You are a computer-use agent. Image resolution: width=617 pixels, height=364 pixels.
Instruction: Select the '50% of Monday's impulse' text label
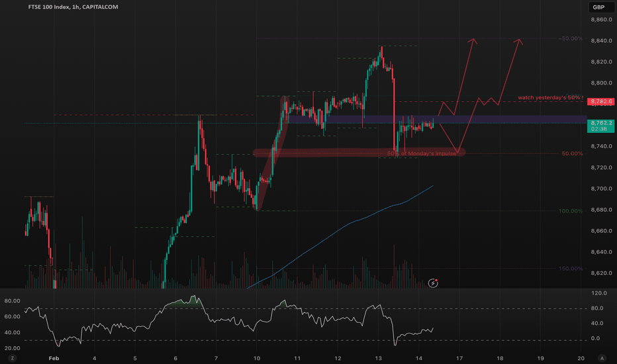(x=422, y=154)
